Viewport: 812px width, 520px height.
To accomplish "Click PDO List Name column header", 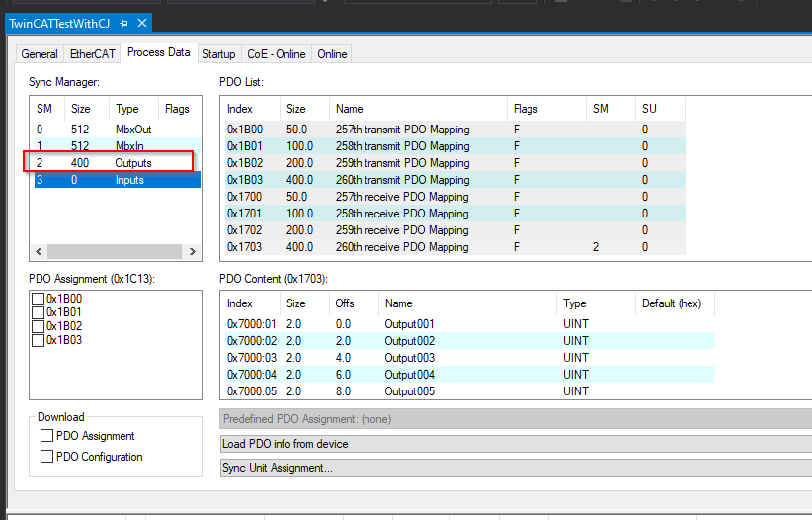I will tap(419, 109).
